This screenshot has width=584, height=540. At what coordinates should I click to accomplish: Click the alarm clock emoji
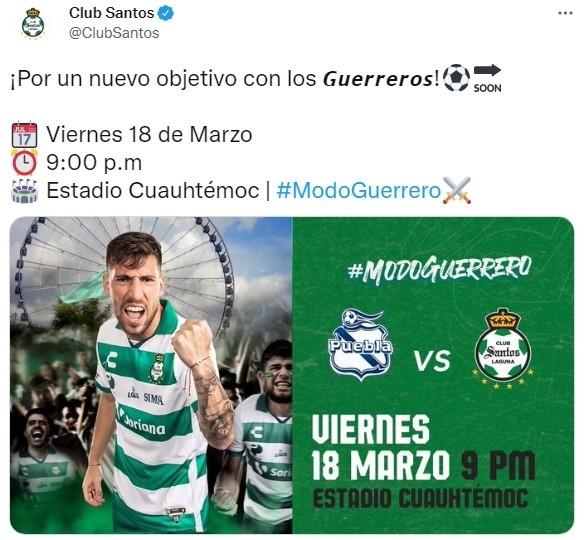tap(25, 163)
